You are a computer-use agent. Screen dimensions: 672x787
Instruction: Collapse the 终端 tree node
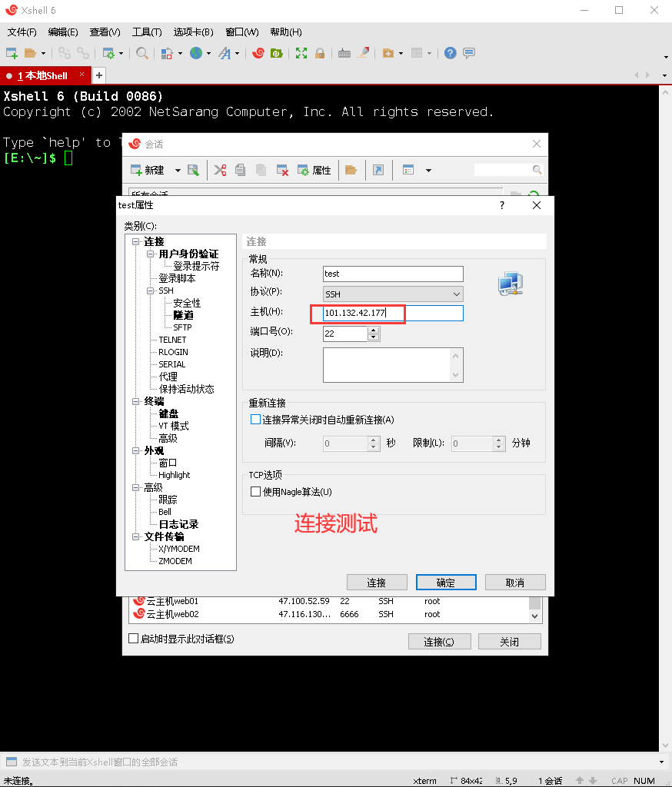[x=135, y=401]
